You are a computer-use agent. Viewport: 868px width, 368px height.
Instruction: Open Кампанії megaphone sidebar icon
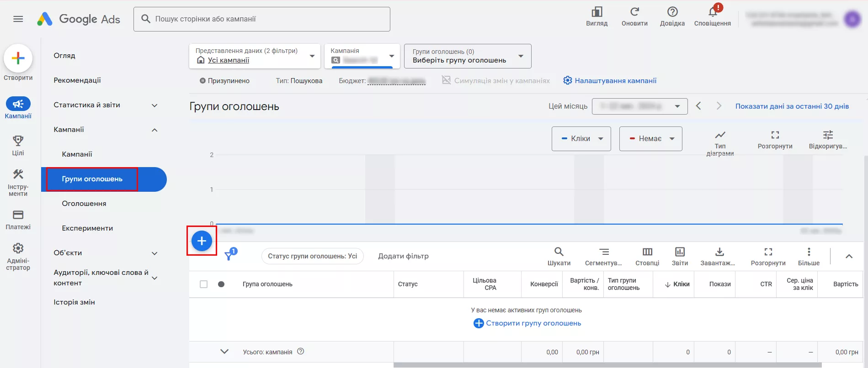click(18, 104)
